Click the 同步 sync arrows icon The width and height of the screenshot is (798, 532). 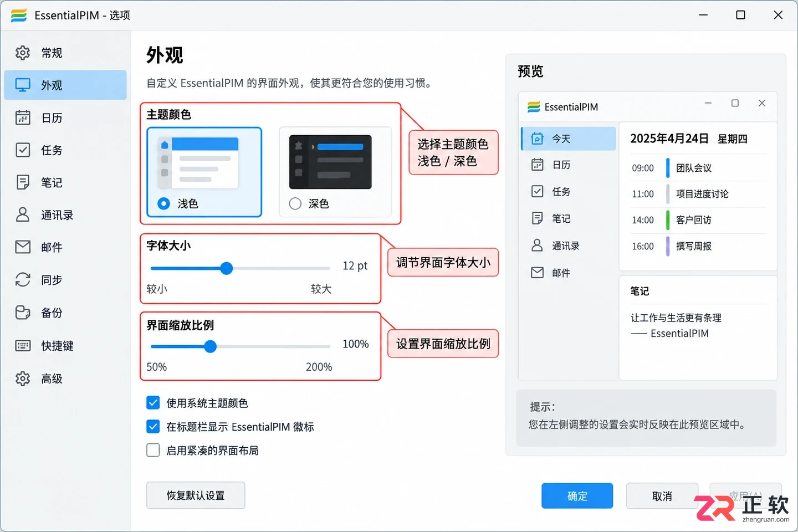coord(23,279)
